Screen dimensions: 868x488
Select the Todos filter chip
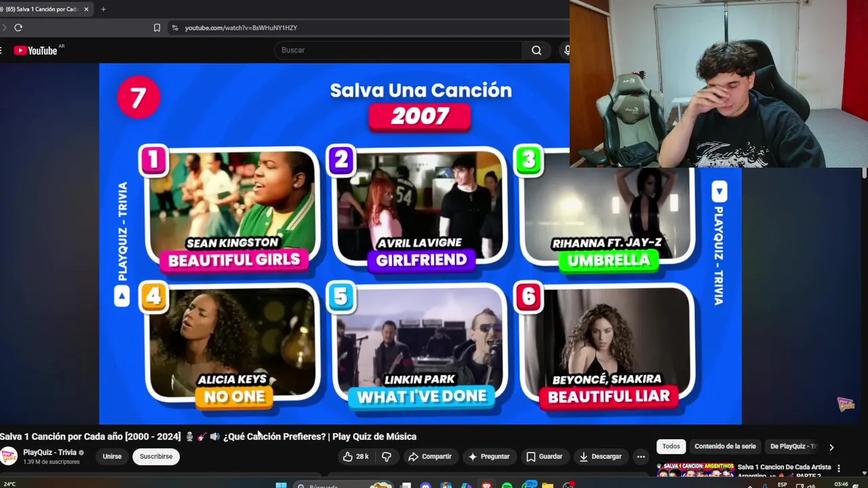pos(671,447)
